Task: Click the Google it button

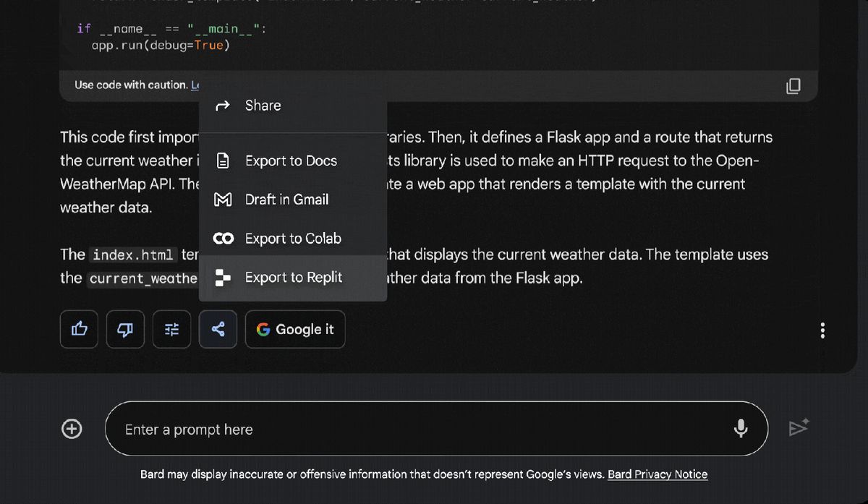Action: click(x=295, y=330)
